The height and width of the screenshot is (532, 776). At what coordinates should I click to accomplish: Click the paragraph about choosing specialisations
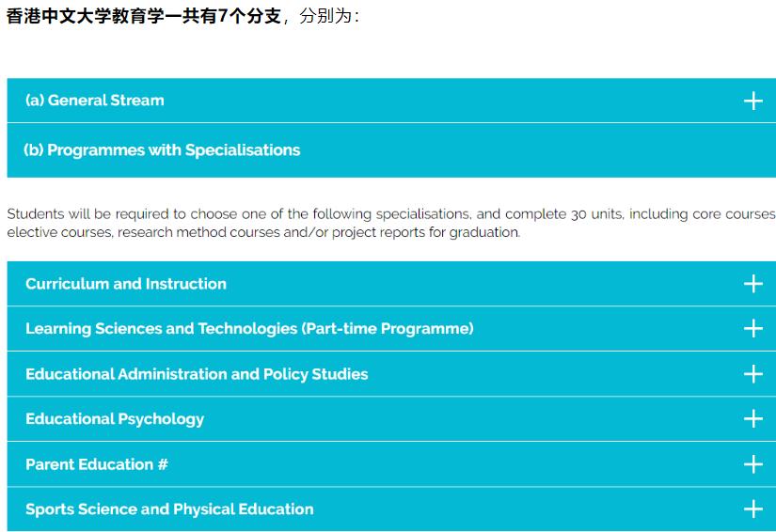(x=390, y=223)
